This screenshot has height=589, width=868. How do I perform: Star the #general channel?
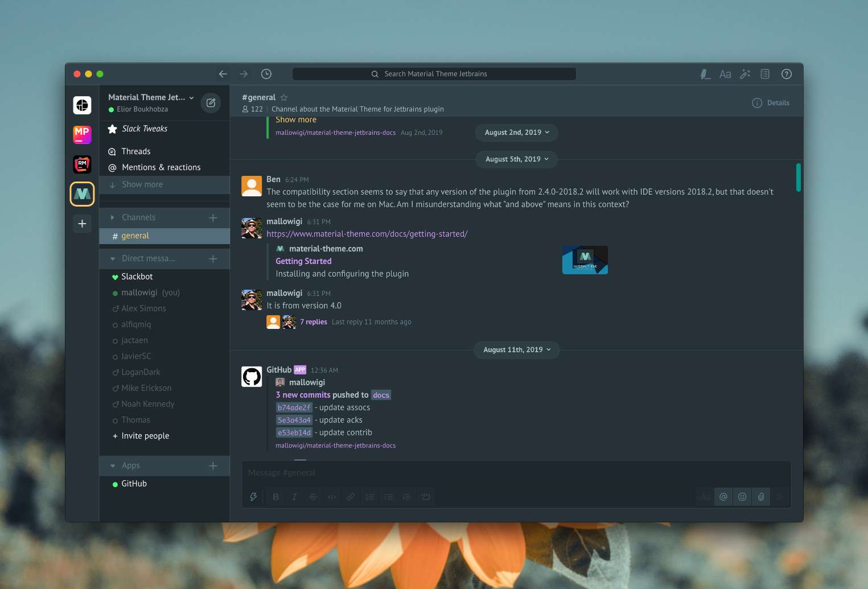click(284, 98)
